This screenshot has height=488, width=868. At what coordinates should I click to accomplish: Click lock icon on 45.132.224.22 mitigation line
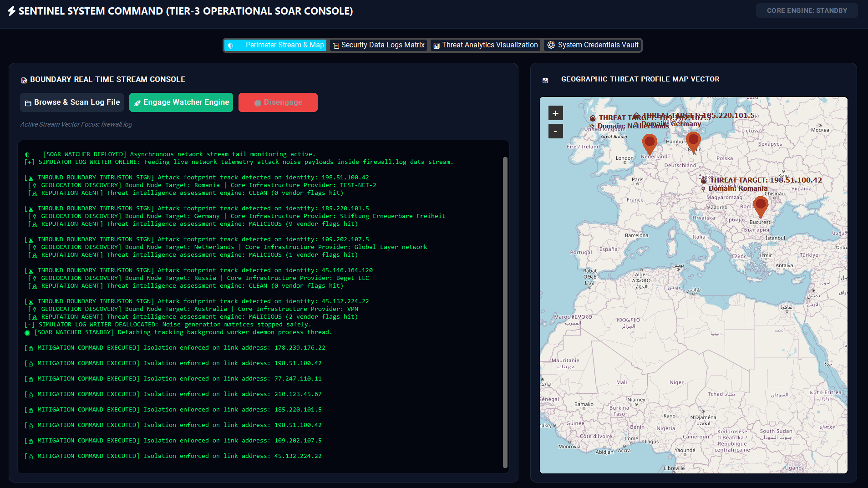pos(31,457)
